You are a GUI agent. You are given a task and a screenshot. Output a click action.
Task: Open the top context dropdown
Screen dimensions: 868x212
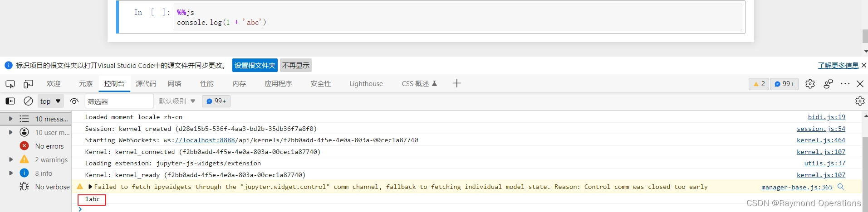pos(50,101)
